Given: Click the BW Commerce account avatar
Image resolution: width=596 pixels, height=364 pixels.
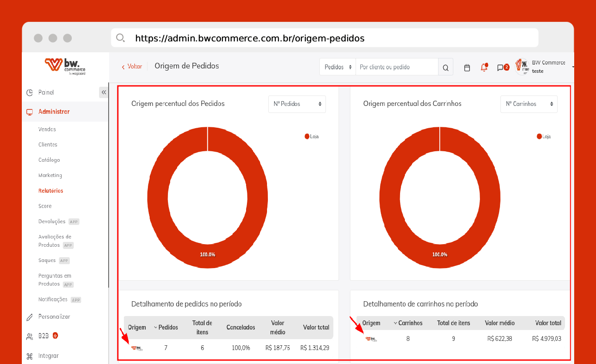Looking at the screenshot, I should 522,66.
